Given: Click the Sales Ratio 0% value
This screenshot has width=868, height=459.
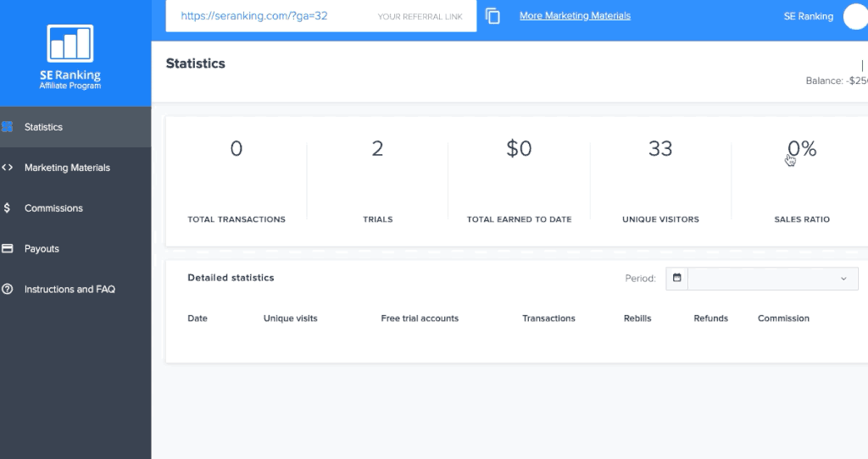Looking at the screenshot, I should (802, 148).
